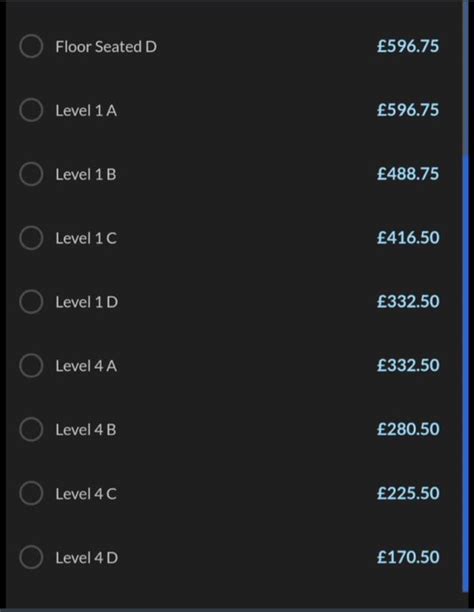This screenshot has width=474, height=612.
Task: Click the £280.50 price for Level 4 B
Action: pos(408,429)
